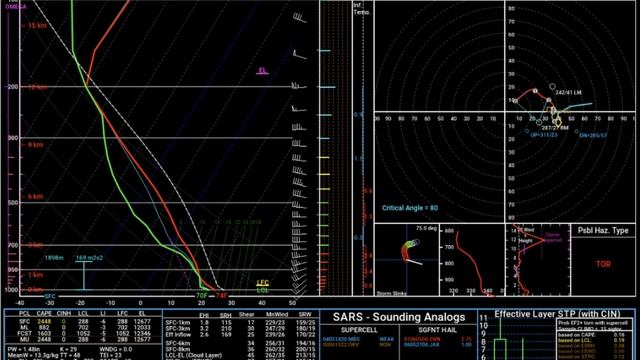Click the 169 m2s2 effective helicity label
This screenshot has height=360, width=640.
click(x=89, y=258)
